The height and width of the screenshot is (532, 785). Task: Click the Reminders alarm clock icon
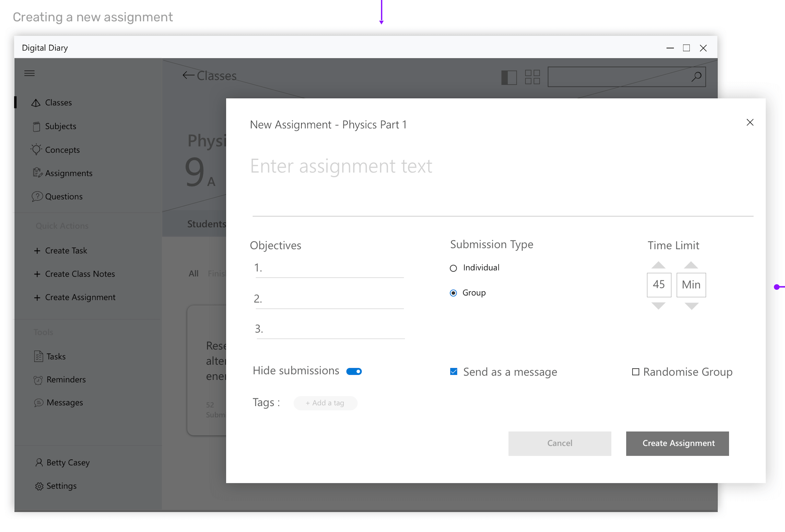(x=38, y=380)
